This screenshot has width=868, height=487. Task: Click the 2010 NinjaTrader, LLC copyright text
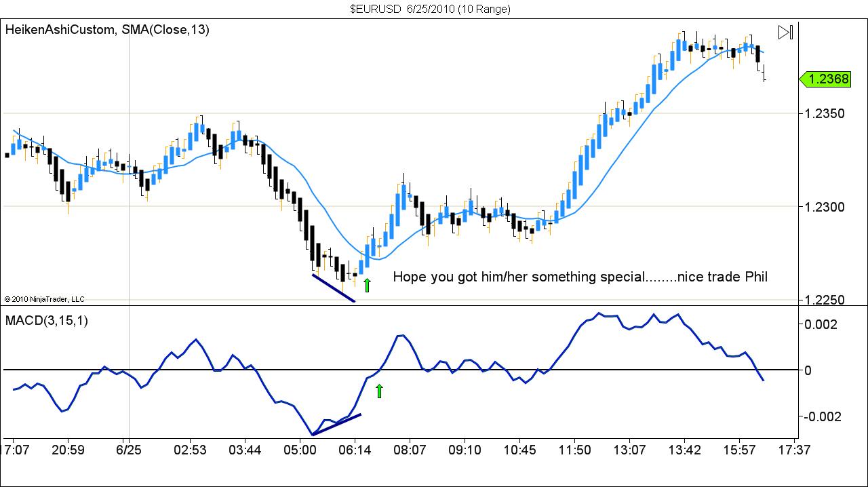point(43,298)
